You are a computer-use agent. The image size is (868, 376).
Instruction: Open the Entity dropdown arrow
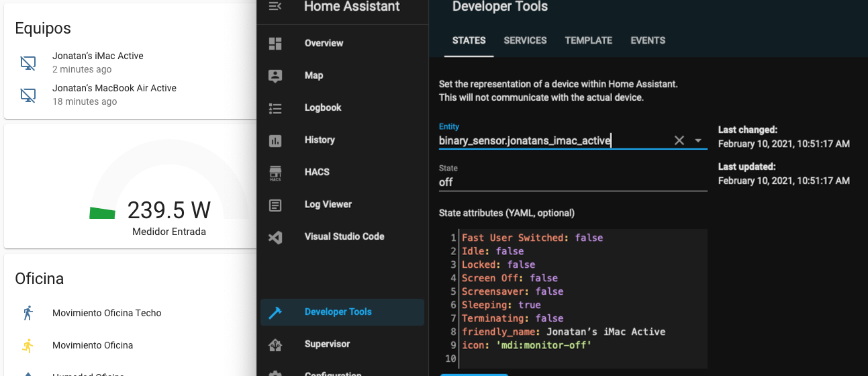698,140
